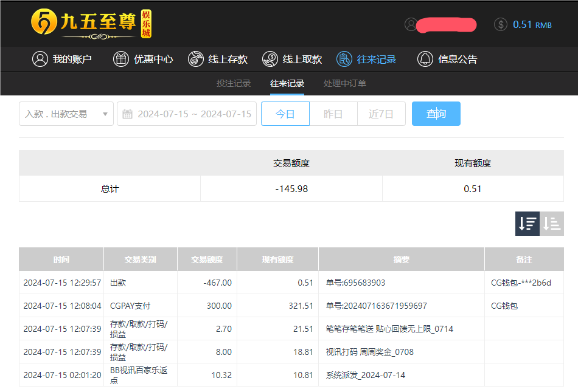Open the 线上取款 withdrawal icon
The height and width of the screenshot is (392, 578).
(268, 59)
